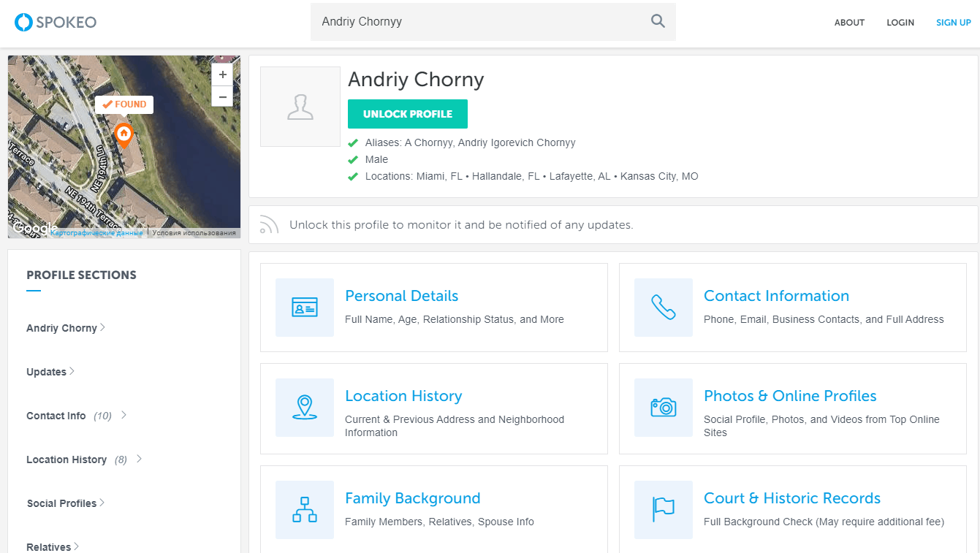This screenshot has width=980, height=553.
Task: Click the Family Members, Relatives description
Action: (439, 522)
